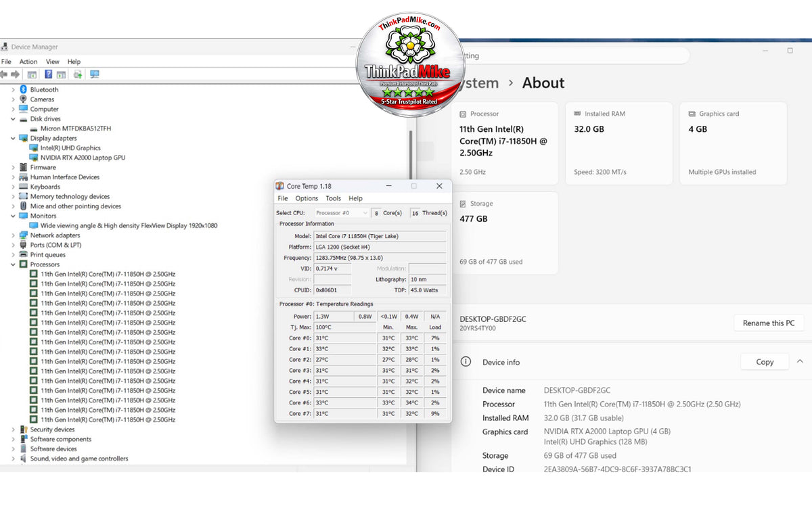Click the Forward arrow in Device Manager toolbar
812x510 pixels.
[15, 74]
